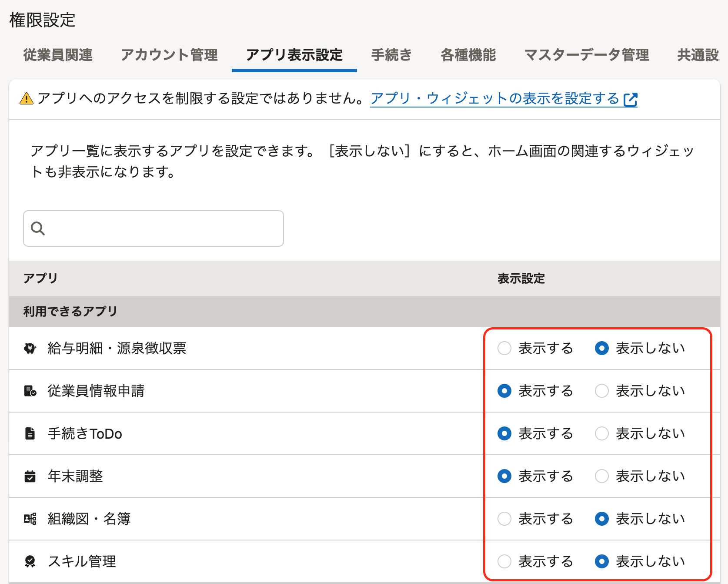728x584 pixels.
Task: Click the 組織図・名簿 org chart icon
Action: point(30,519)
